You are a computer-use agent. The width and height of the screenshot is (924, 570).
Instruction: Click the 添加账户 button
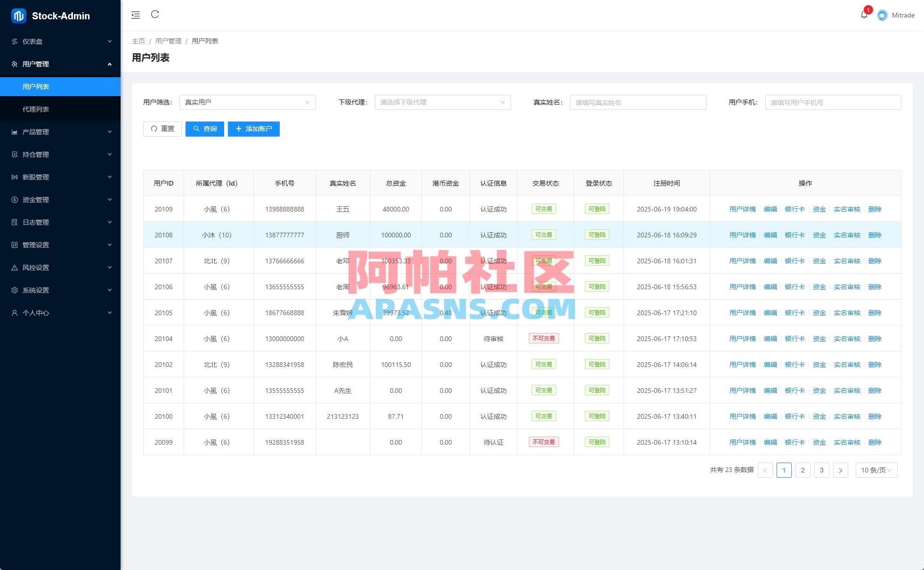[254, 129]
